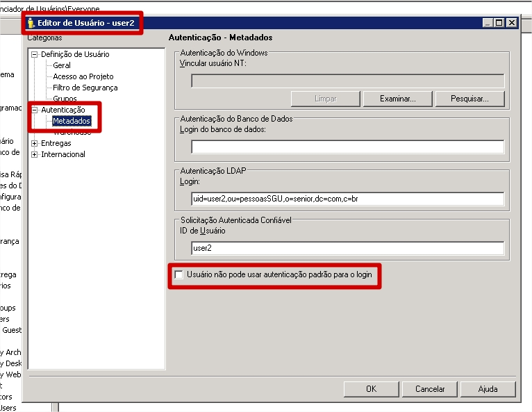The height and width of the screenshot is (412, 532).
Task: Click the Login do banco de dados field
Action: pyautogui.click(x=347, y=147)
